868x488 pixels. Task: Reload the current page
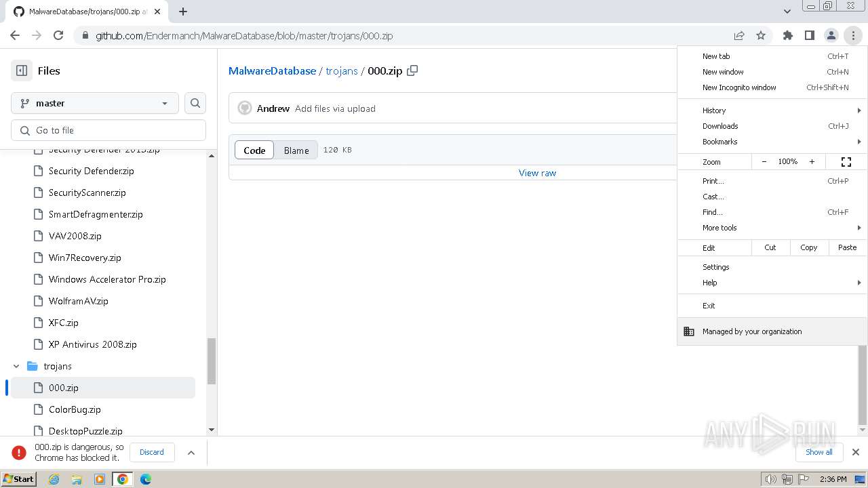pos(58,35)
